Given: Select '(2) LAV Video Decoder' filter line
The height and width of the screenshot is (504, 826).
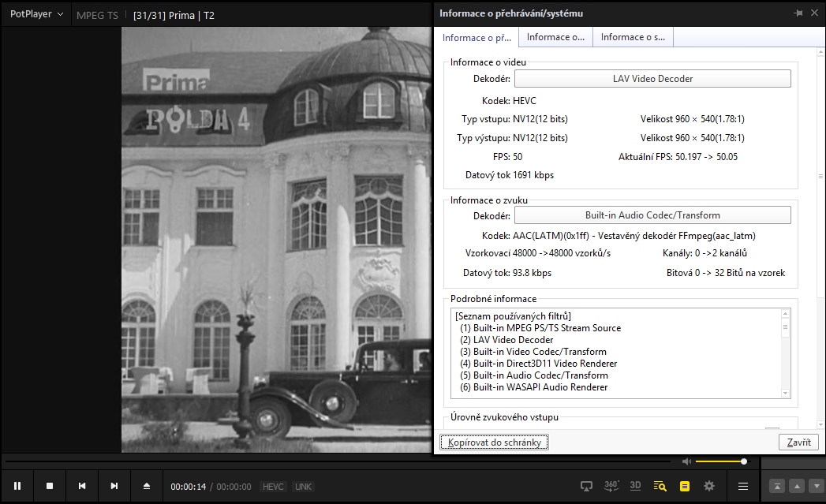Looking at the screenshot, I should (x=506, y=340).
